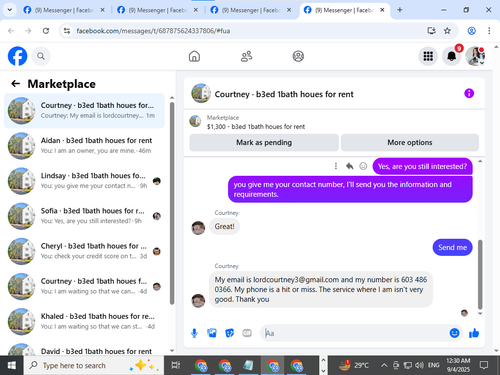Attach a file using the photo icon
This screenshot has width=500, height=375.
tap(212, 333)
